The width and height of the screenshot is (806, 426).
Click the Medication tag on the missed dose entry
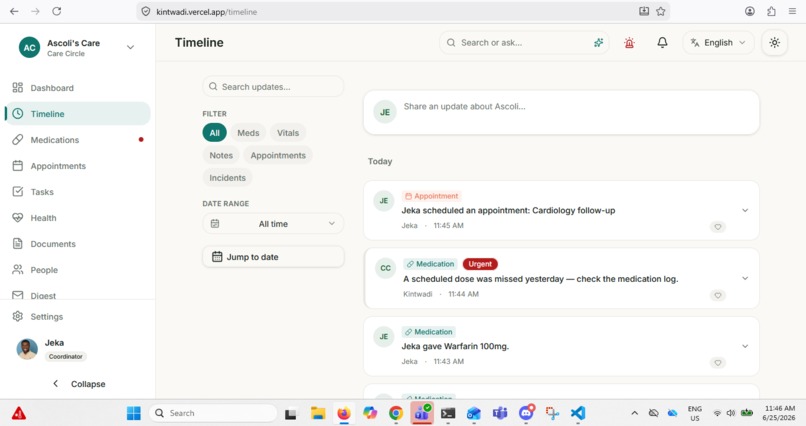coord(430,264)
